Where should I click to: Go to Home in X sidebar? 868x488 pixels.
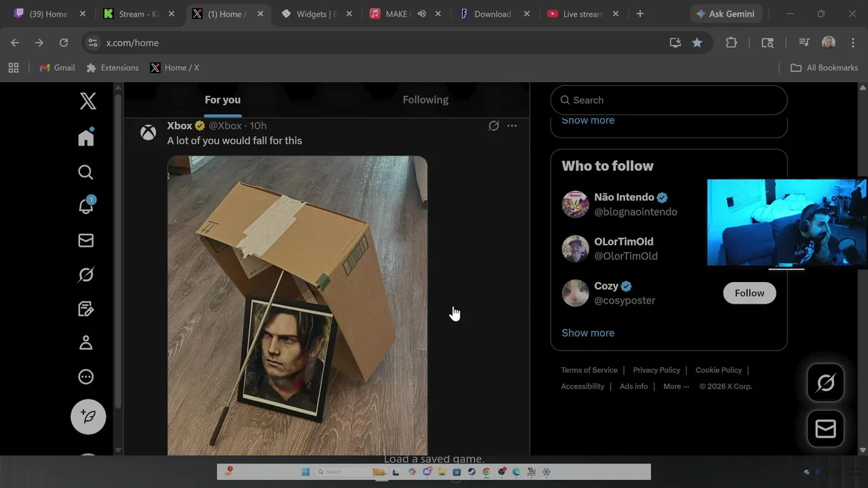86,137
